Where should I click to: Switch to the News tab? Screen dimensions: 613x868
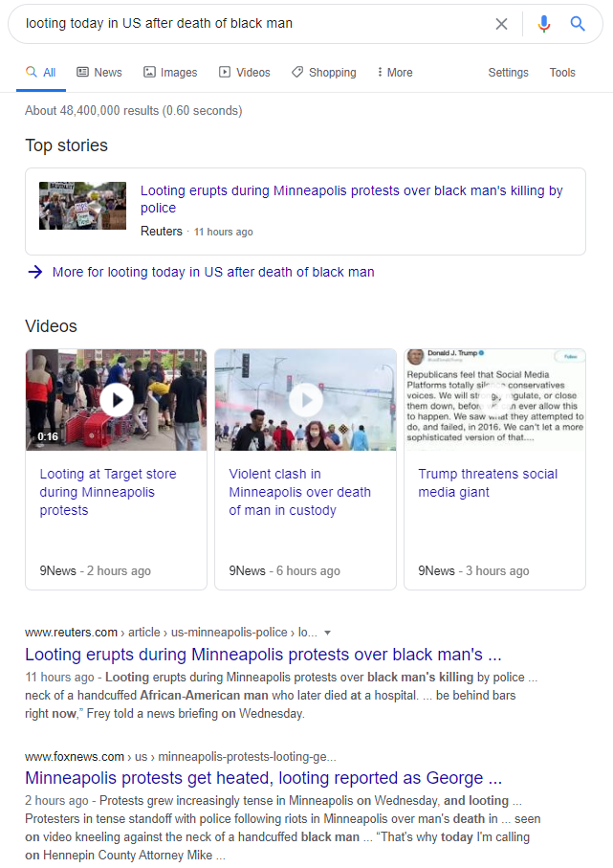(x=99, y=73)
